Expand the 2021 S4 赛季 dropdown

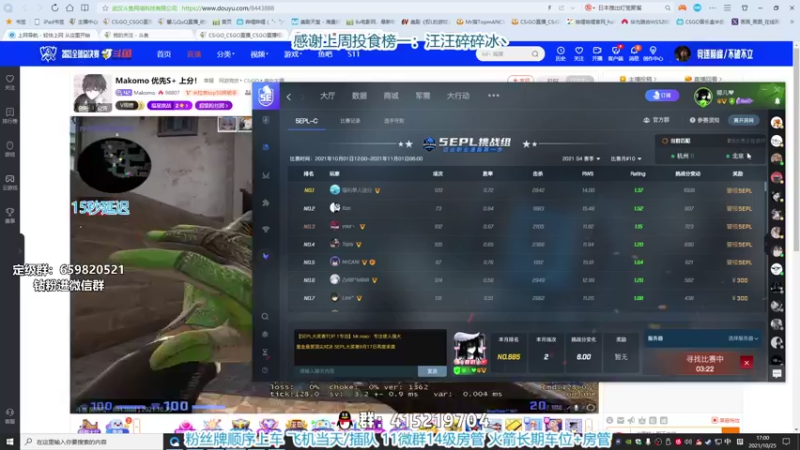point(581,159)
